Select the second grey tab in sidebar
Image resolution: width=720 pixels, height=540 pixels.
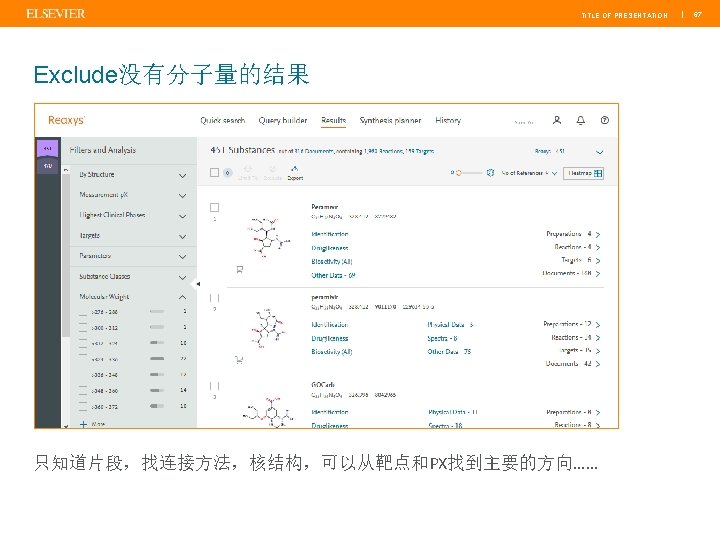(x=48, y=166)
